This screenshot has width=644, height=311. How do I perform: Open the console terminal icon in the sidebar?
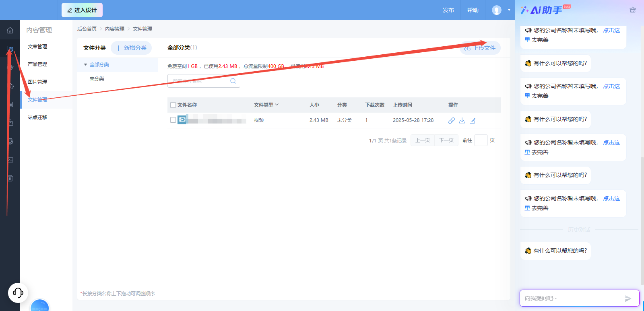click(x=10, y=160)
